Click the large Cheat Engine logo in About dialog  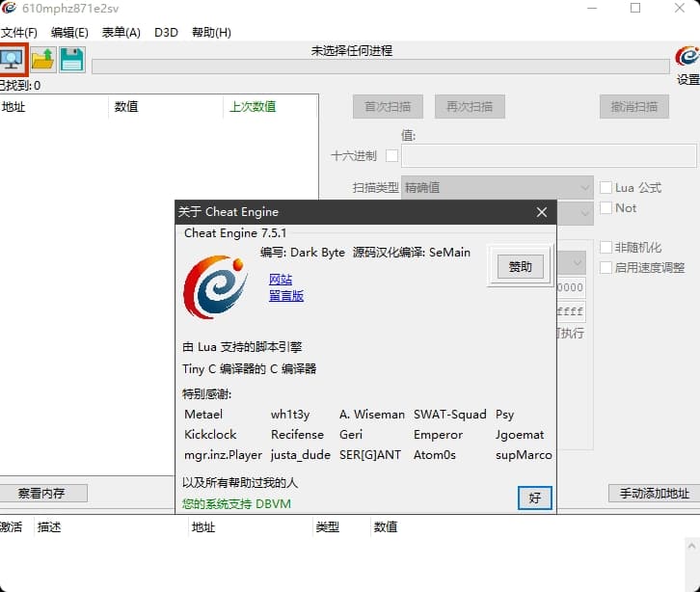(215, 287)
